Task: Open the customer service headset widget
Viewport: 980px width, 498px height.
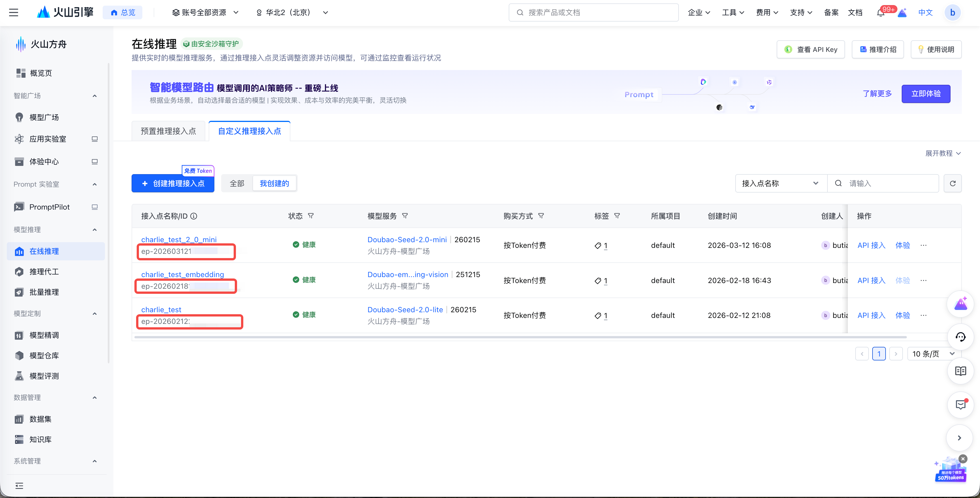Action: (x=960, y=337)
